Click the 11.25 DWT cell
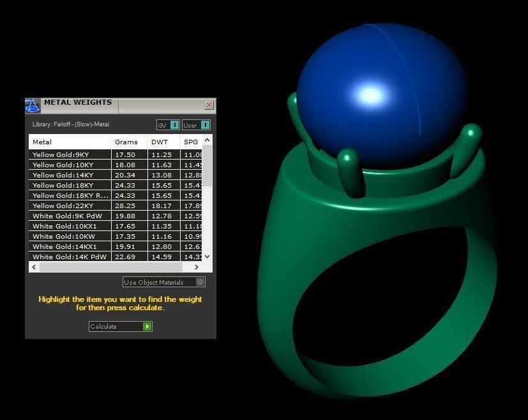Image resolution: width=528 pixels, height=420 pixels. 163,155
